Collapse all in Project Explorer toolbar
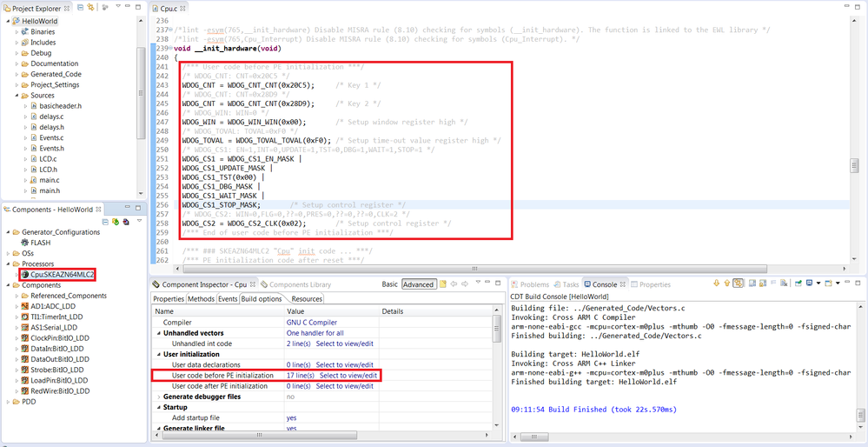Image resolution: width=868 pixels, height=447 pixels. coord(82,9)
